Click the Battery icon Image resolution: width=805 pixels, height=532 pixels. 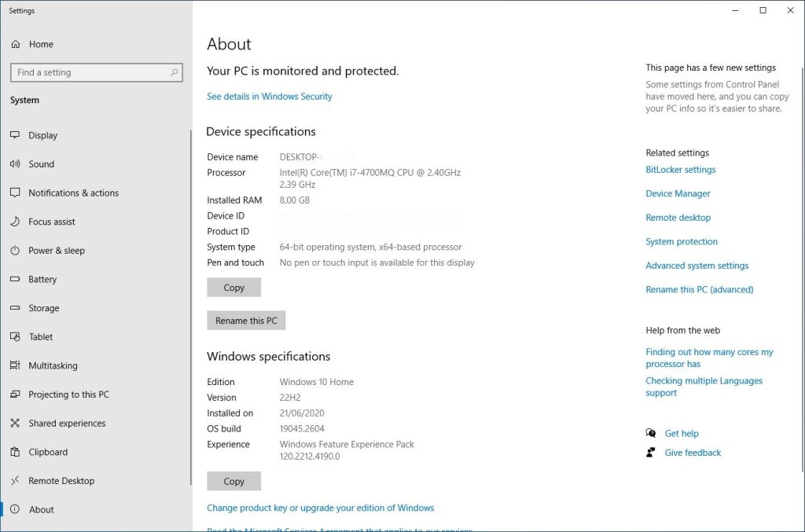pos(15,279)
